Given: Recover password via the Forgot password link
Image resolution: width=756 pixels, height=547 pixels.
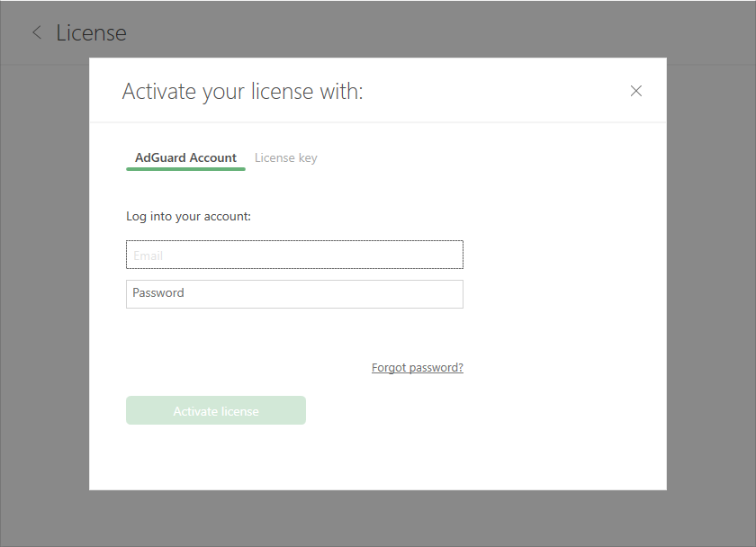Looking at the screenshot, I should 417,368.
